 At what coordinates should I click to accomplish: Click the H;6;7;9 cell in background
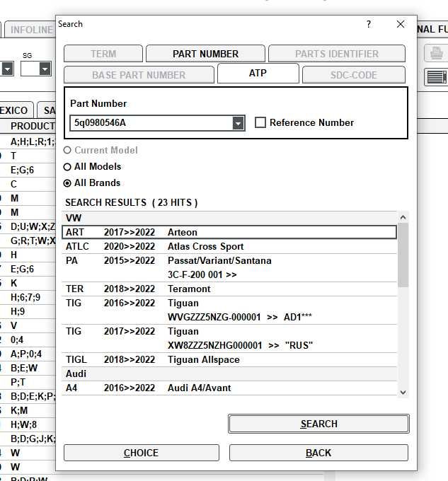click(25, 297)
